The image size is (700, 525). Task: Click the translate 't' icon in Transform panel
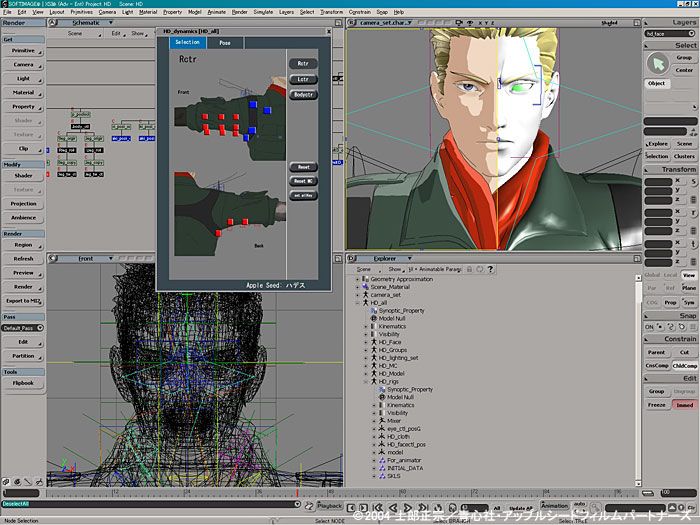tap(693, 244)
